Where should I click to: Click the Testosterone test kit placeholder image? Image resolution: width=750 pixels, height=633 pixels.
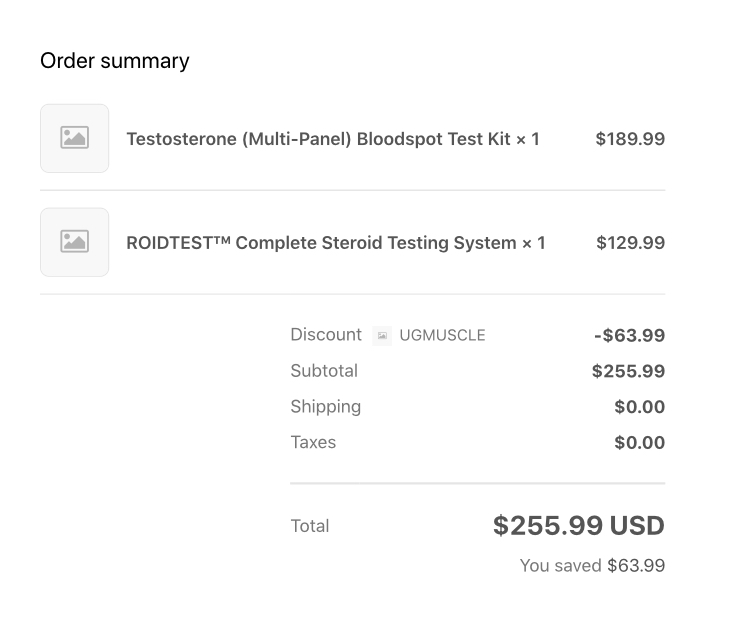coord(74,138)
